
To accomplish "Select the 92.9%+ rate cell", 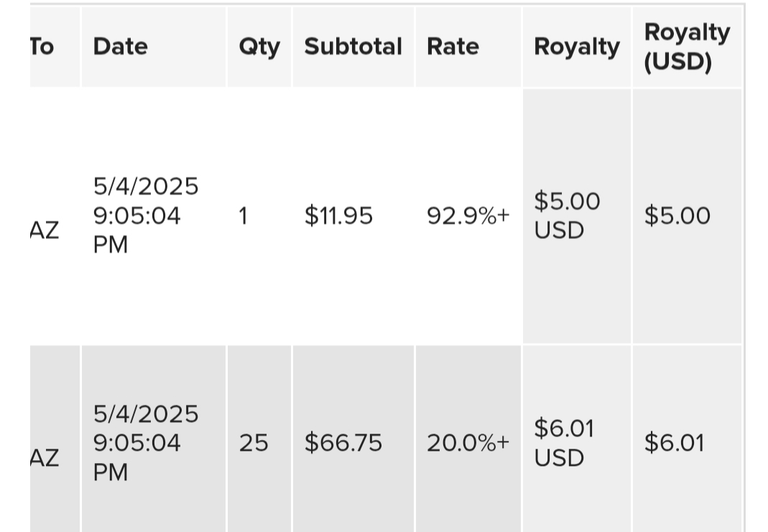I will [468, 216].
